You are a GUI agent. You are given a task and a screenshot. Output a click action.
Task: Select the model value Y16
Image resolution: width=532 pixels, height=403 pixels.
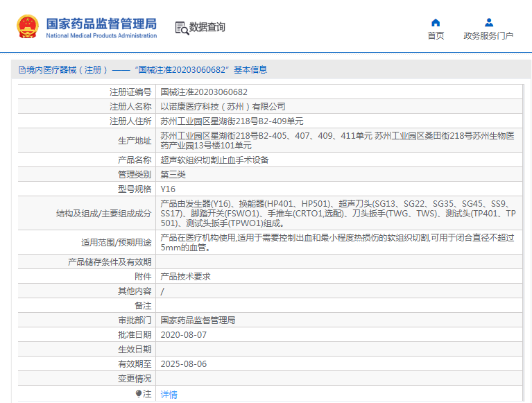pos(168,189)
